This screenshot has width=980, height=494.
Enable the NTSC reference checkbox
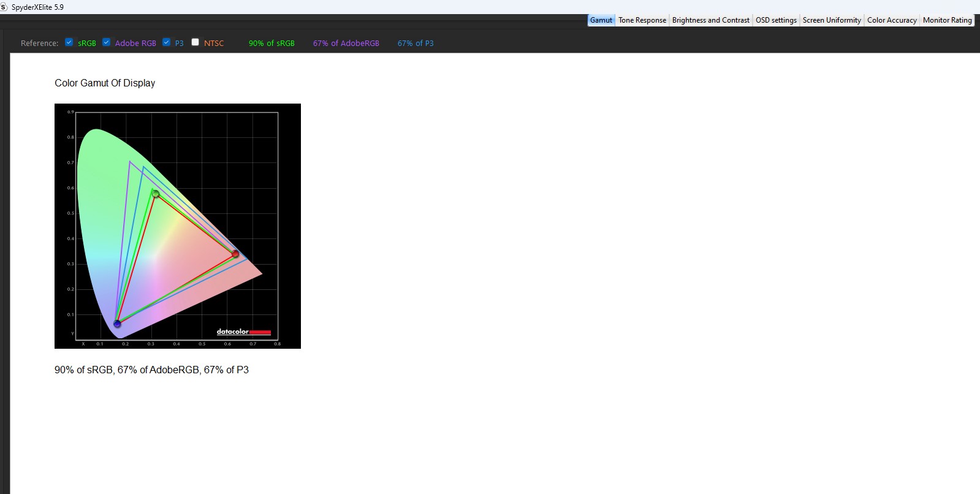[196, 42]
